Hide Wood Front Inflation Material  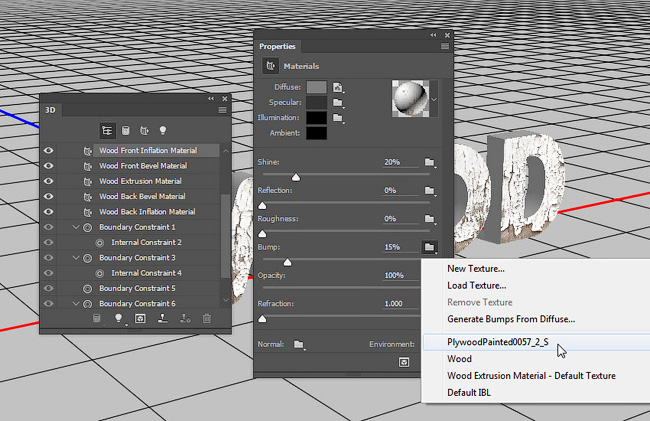(x=49, y=150)
